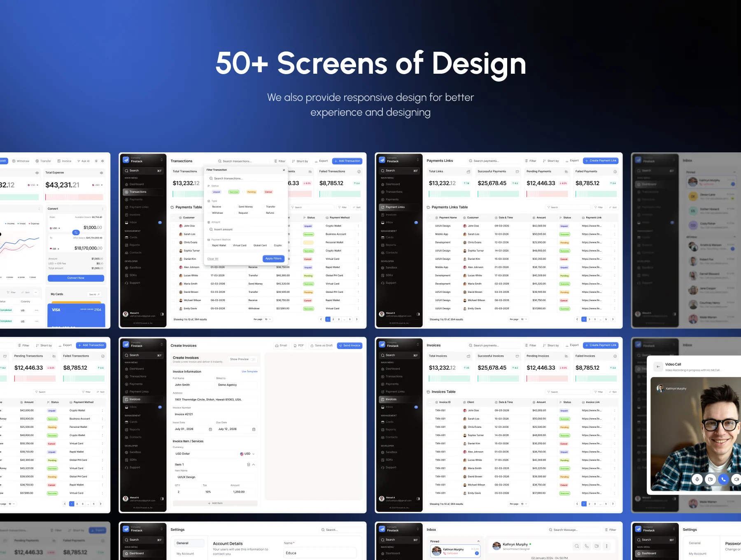This screenshot has height=560, width=741.
Task: Open Emily Davis row menu in Transections table
Action: pyautogui.click(x=358, y=308)
